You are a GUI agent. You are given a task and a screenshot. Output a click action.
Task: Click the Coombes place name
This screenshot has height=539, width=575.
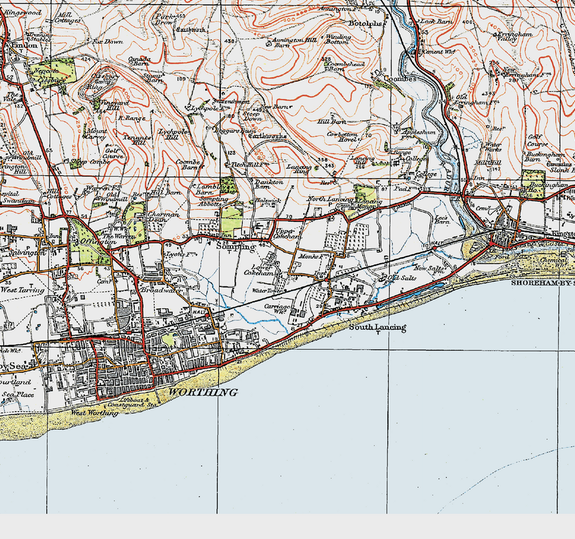400,79
